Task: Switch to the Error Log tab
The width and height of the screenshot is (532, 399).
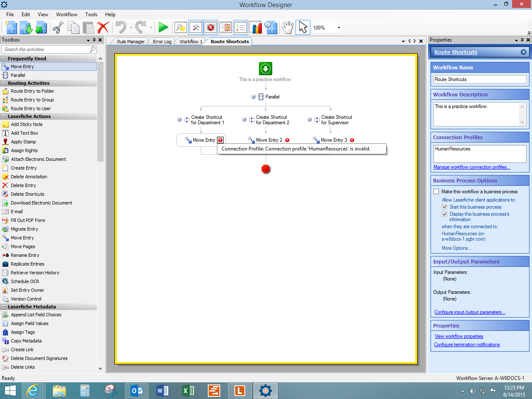Action: [x=162, y=42]
